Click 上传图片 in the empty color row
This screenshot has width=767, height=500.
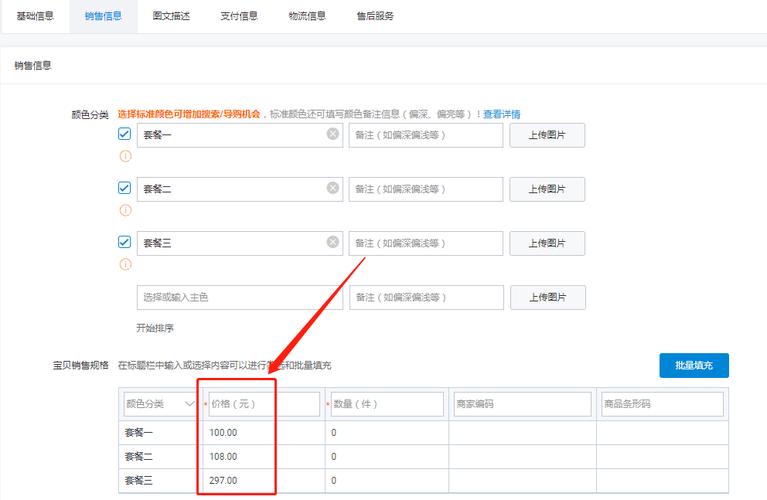click(548, 297)
